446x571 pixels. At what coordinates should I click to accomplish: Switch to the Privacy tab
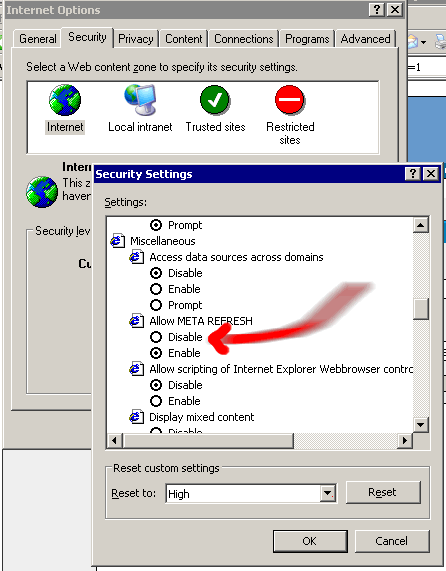pos(136,39)
